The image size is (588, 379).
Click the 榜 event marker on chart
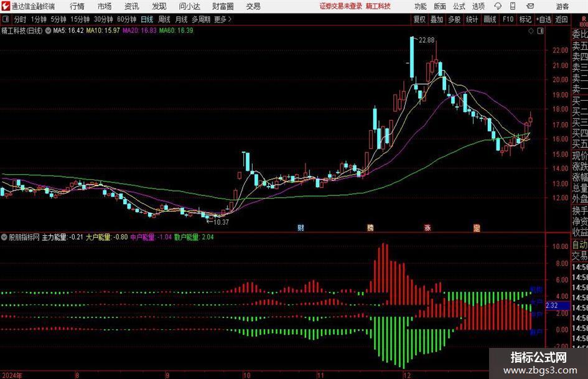tap(370, 227)
